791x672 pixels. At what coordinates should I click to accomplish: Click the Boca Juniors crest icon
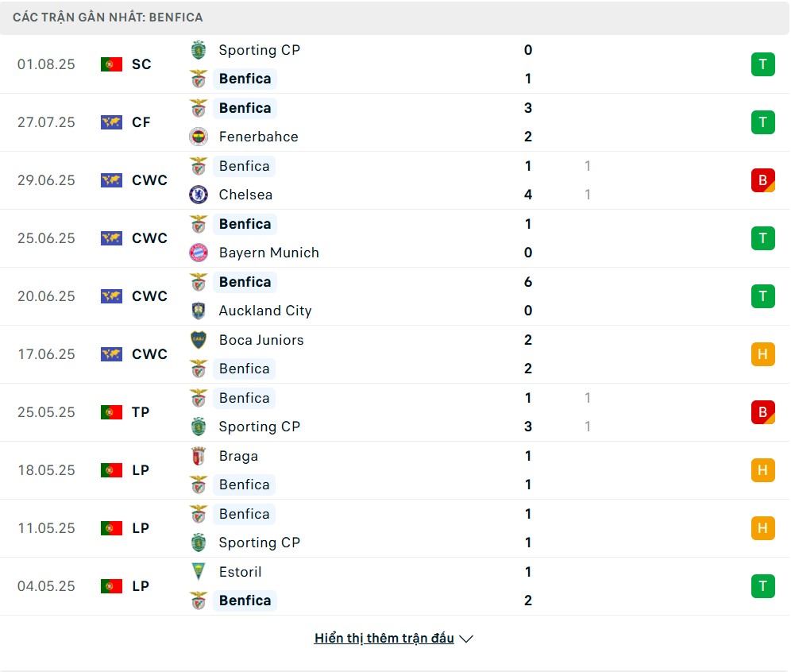coord(199,340)
